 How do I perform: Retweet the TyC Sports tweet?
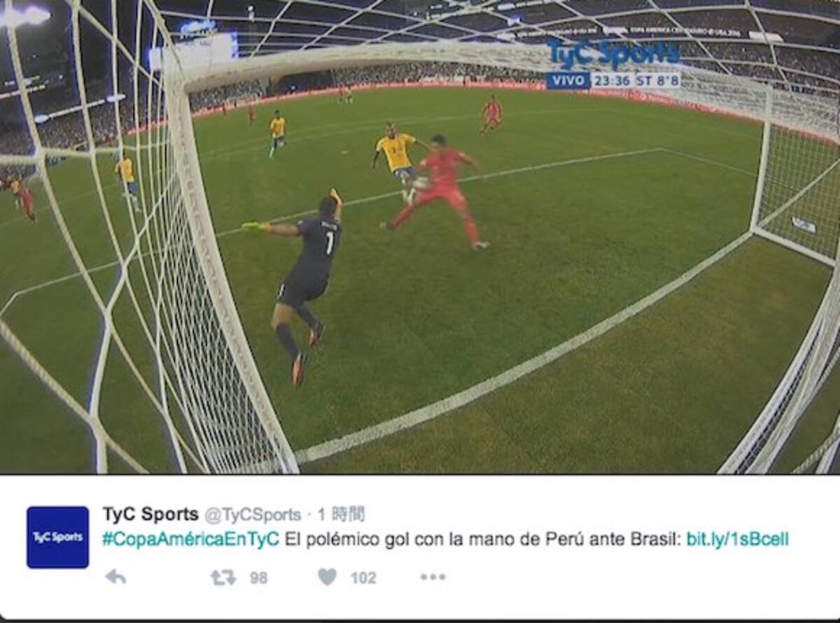click(223, 577)
